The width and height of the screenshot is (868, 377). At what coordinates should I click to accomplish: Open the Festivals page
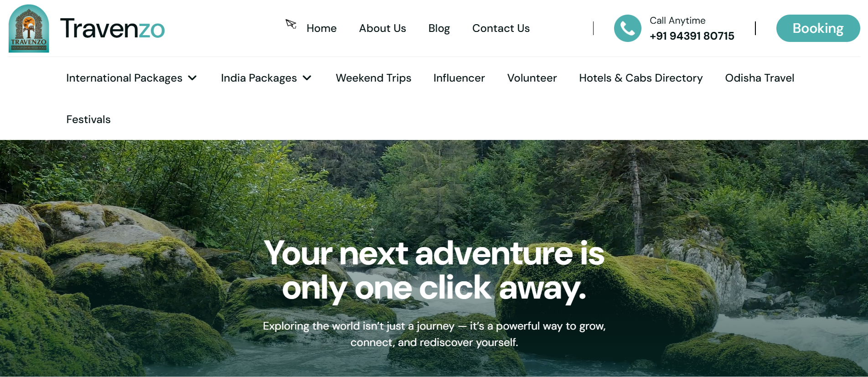[x=88, y=119]
